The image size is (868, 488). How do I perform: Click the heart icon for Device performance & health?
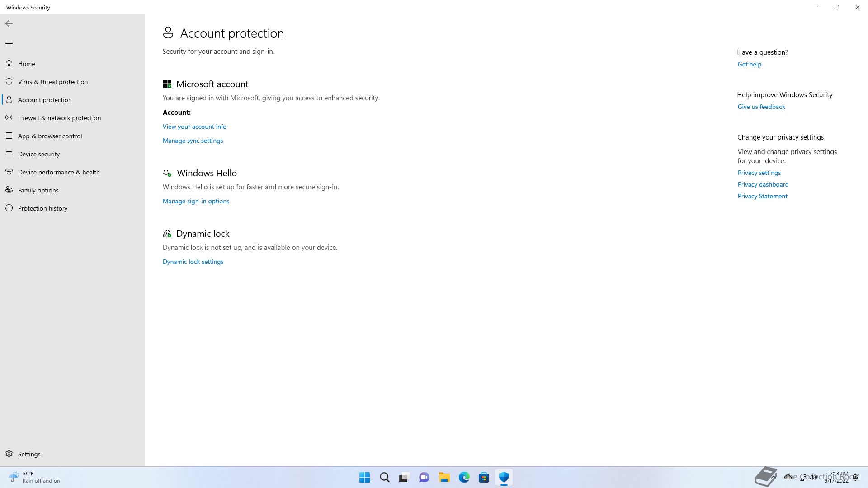tap(9, 172)
